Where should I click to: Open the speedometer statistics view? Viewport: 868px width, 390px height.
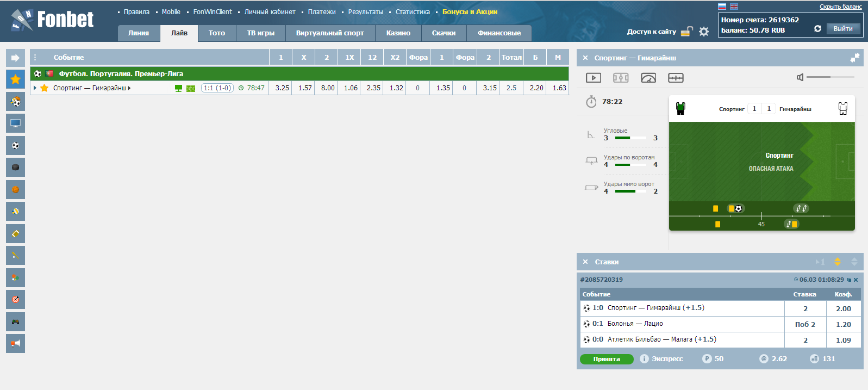point(648,78)
